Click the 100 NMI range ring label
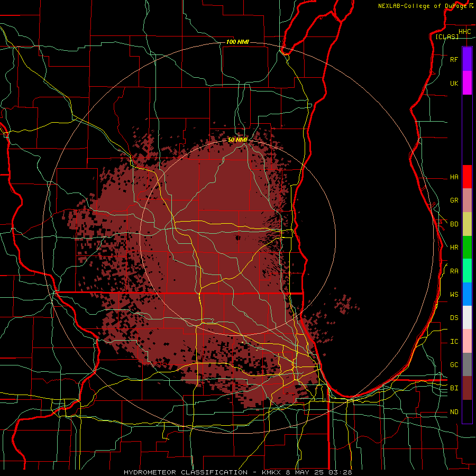476x476 pixels. (x=237, y=42)
